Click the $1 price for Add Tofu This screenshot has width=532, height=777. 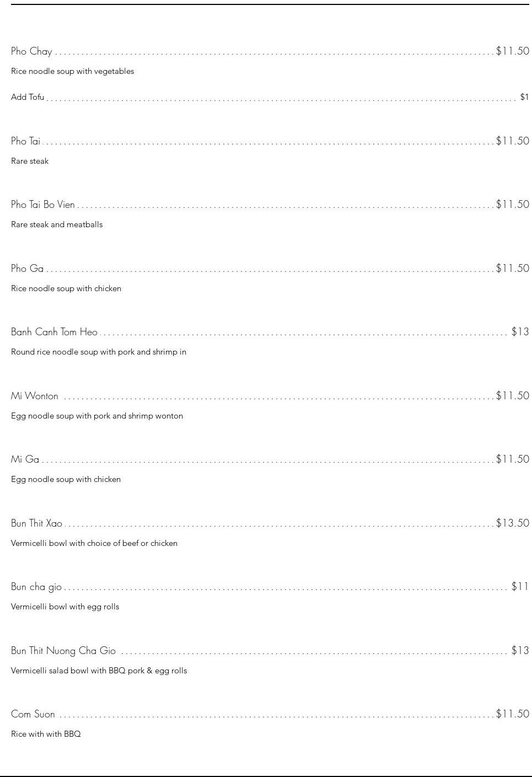pos(524,97)
